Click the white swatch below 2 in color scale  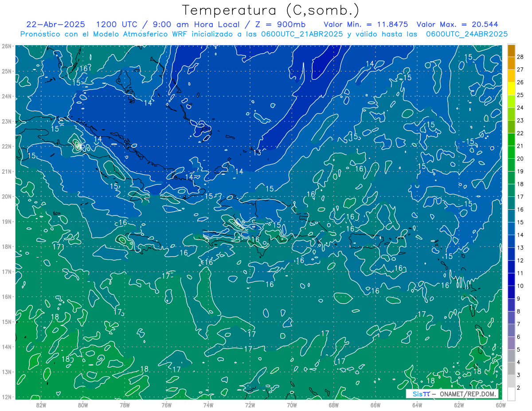pyautogui.click(x=511, y=394)
